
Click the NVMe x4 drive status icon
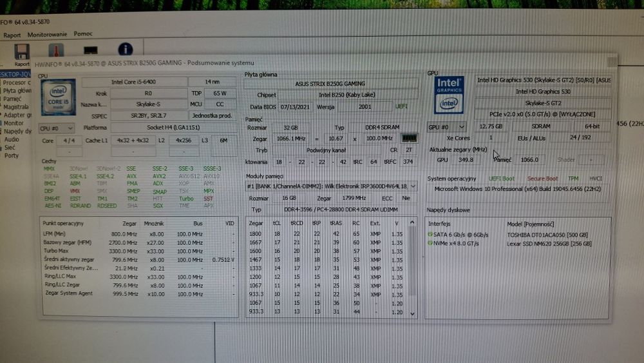tap(430, 243)
